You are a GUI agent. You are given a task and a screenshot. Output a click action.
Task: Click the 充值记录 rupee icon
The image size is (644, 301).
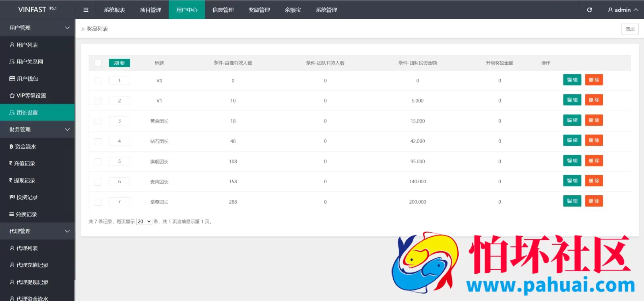11,163
